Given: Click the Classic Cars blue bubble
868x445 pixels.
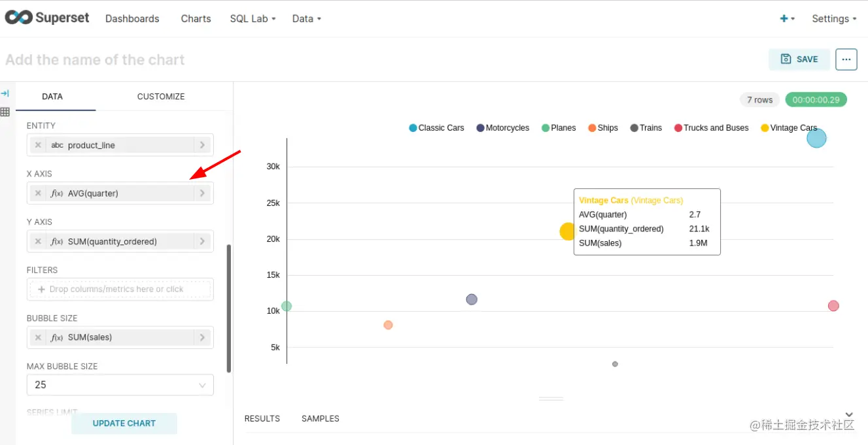Looking at the screenshot, I should click(816, 138).
